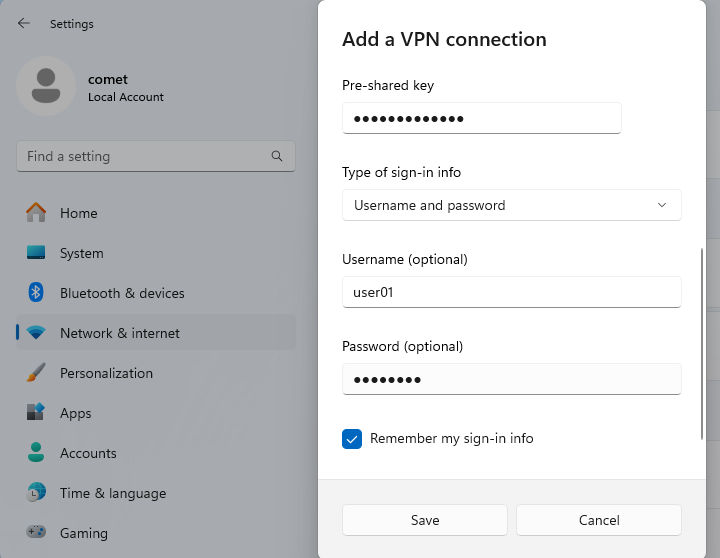Click the Password (optional) field
The width and height of the screenshot is (720, 558).
(x=512, y=379)
